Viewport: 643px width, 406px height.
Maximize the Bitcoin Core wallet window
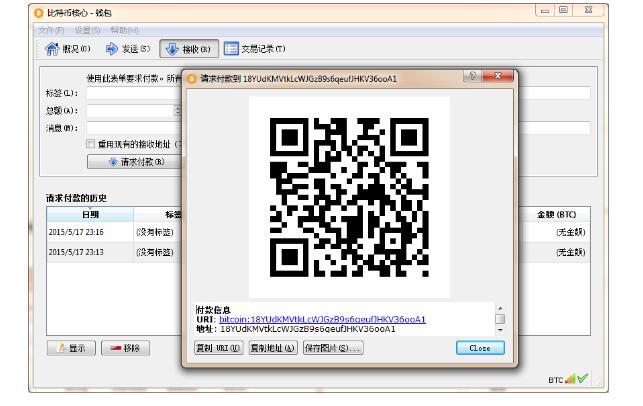(x=563, y=10)
